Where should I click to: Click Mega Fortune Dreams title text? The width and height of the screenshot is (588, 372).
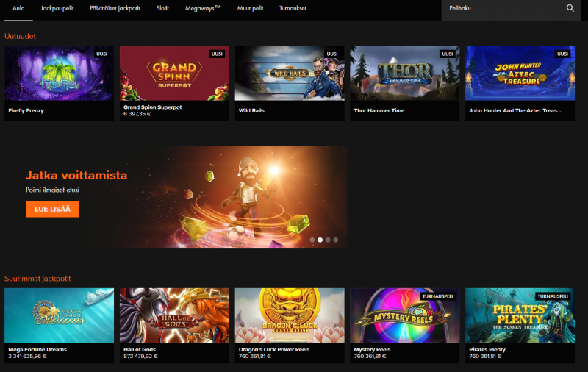37,349
